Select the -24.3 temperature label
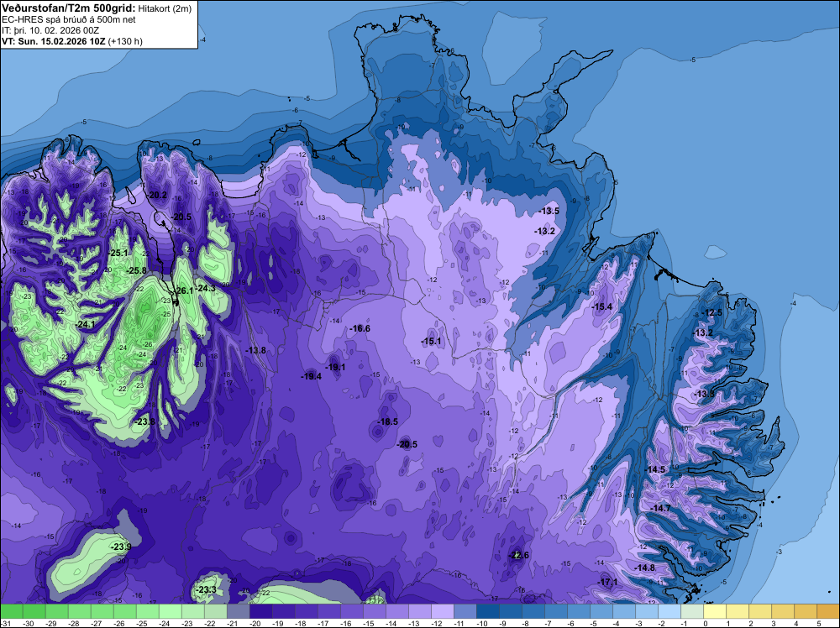Image resolution: width=840 pixels, height=628 pixels. 205,289
